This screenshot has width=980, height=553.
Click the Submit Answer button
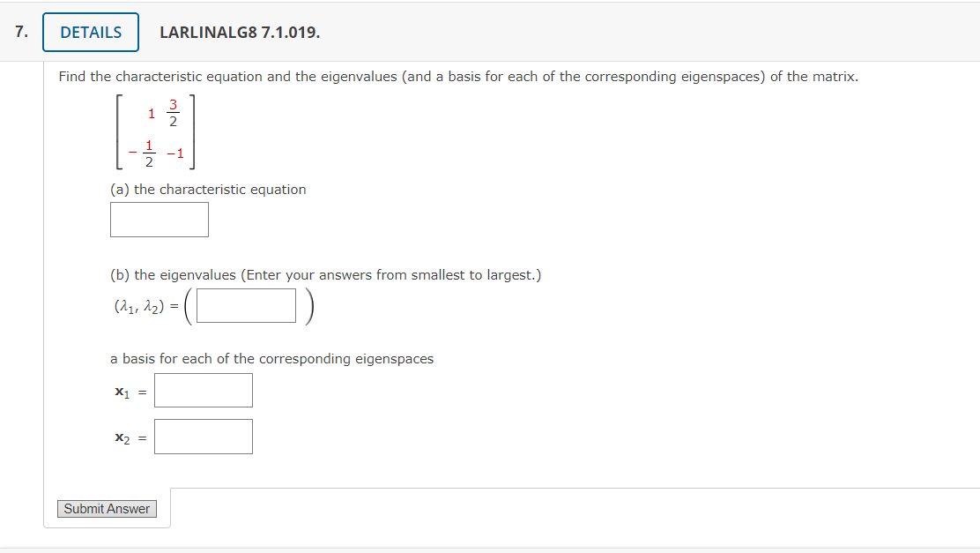pyautogui.click(x=107, y=508)
